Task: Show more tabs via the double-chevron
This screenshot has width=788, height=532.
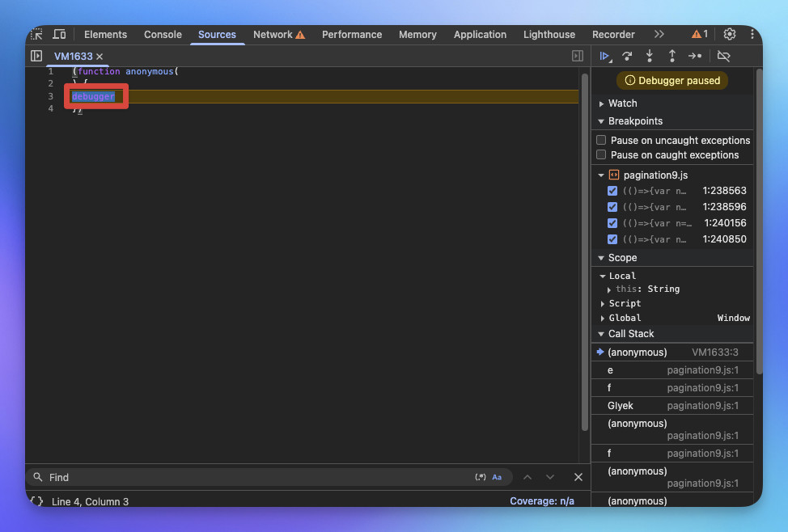Action: click(659, 34)
